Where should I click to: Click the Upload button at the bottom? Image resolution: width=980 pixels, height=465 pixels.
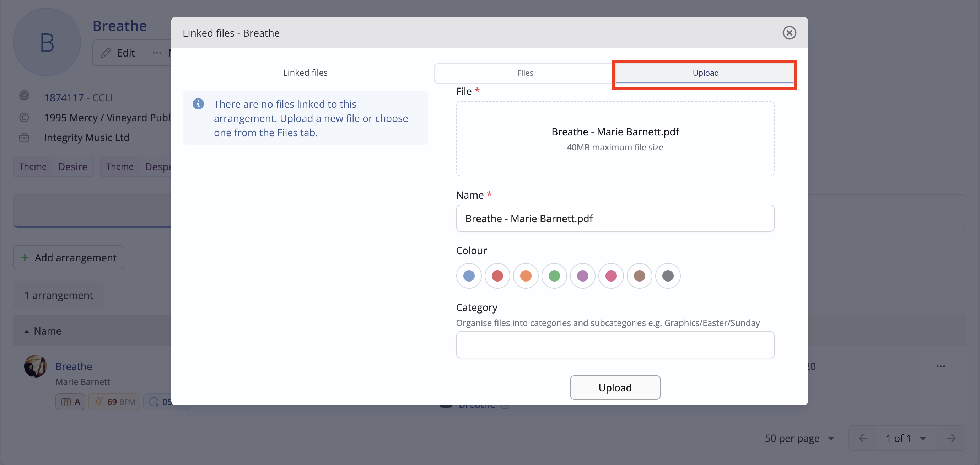pyautogui.click(x=615, y=387)
